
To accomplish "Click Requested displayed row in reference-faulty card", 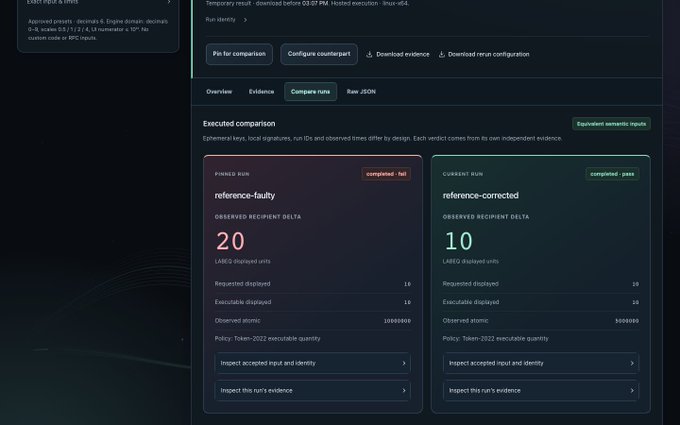I will click(313, 284).
